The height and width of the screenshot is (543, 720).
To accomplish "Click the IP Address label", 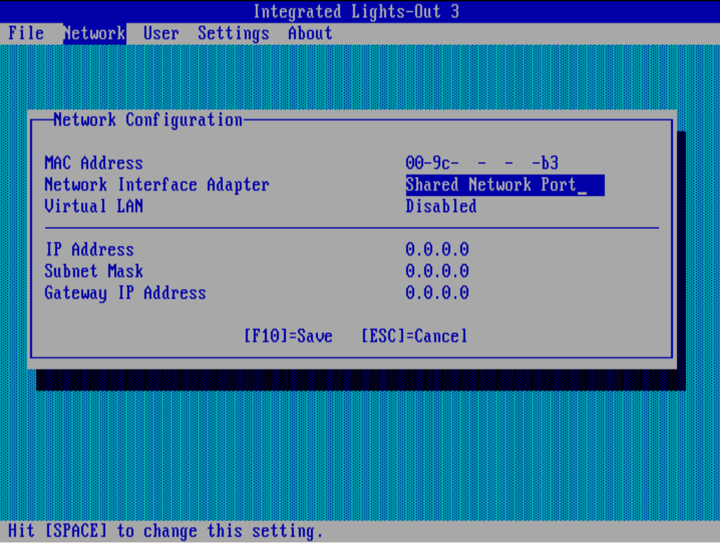I will point(89,250).
